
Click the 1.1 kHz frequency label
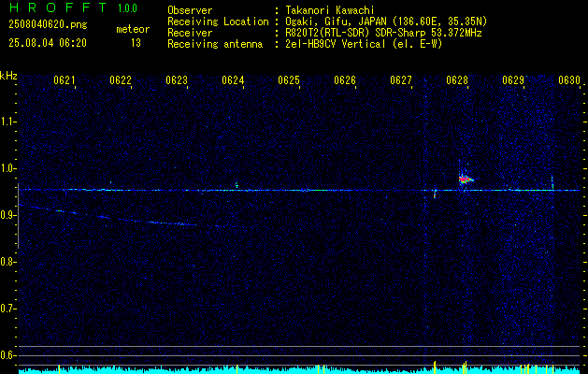[x=7, y=122]
